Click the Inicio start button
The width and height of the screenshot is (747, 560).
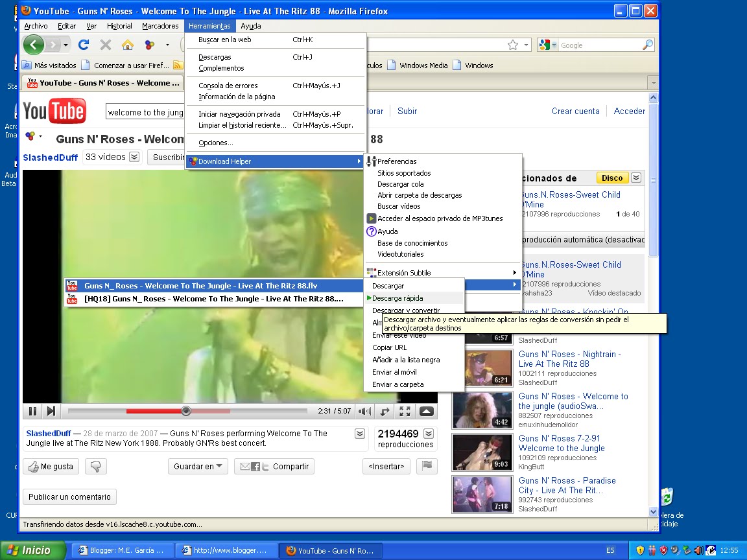click(32, 550)
